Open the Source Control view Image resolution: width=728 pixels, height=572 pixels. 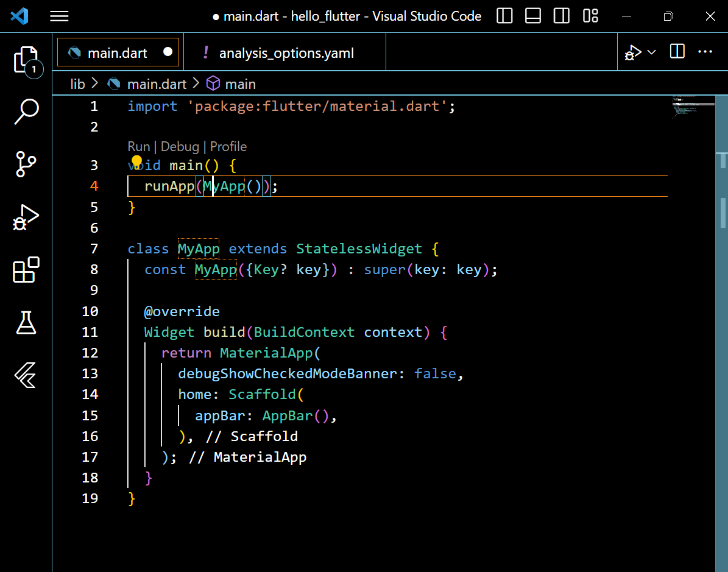(x=26, y=164)
